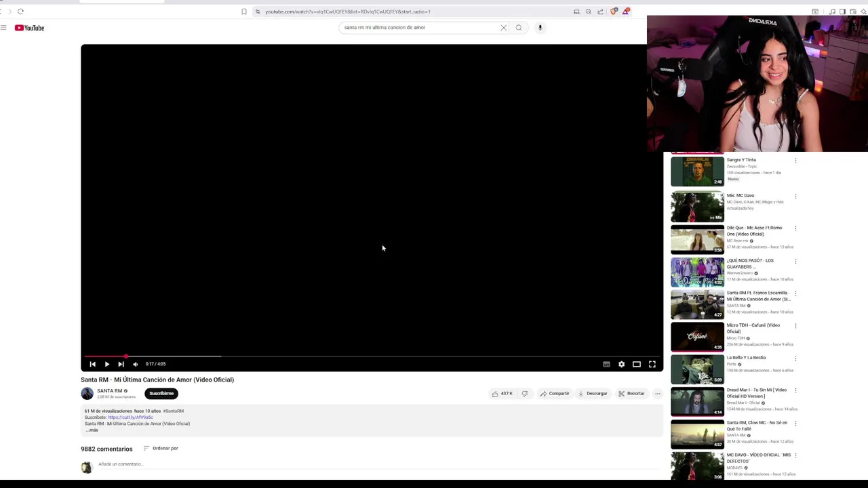Go to the YouTube home logo
This screenshot has height=488, width=868.
pos(29,28)
